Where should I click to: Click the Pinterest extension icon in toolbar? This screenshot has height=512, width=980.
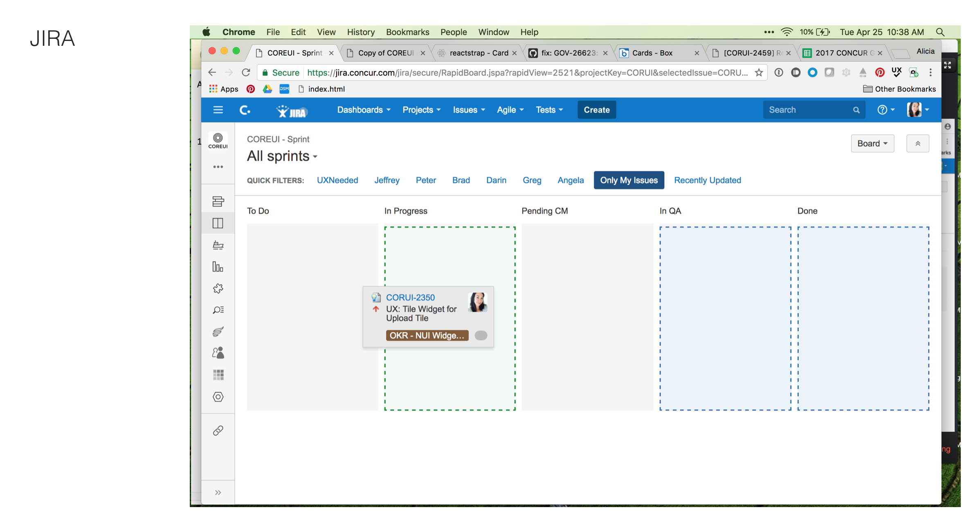(x=879, y=73)
